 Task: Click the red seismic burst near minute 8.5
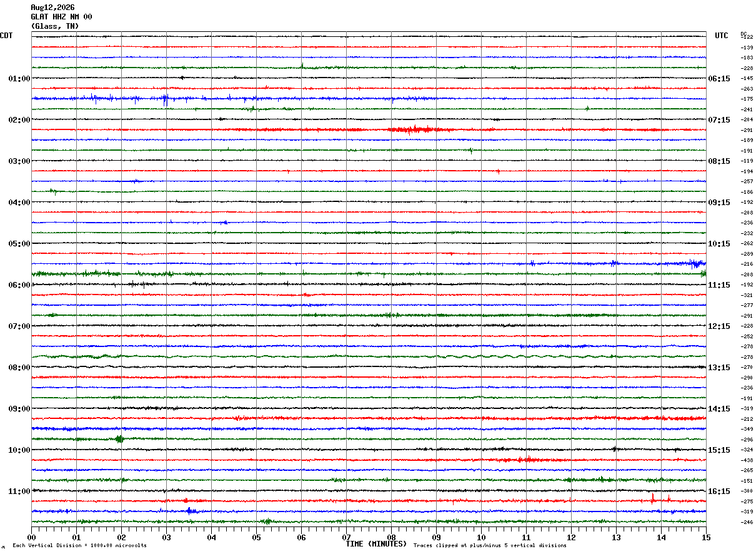coord(411,129)
